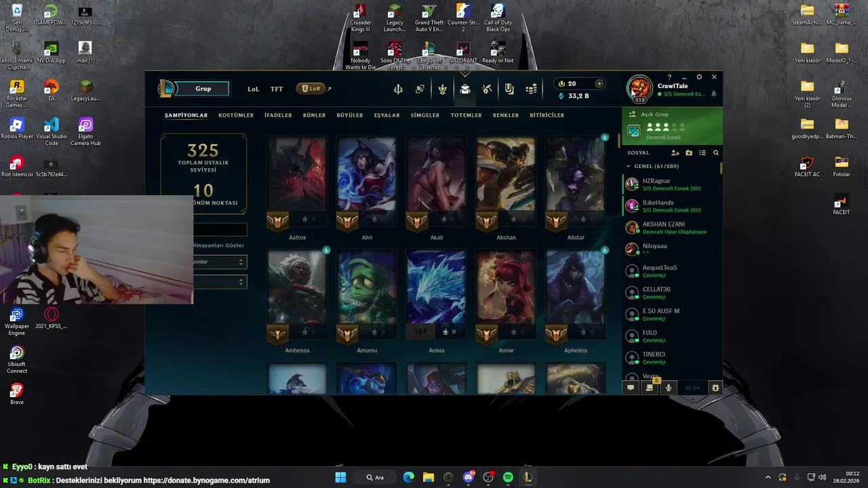Click the champion search input field
The image size is (868, 488).
220,230
